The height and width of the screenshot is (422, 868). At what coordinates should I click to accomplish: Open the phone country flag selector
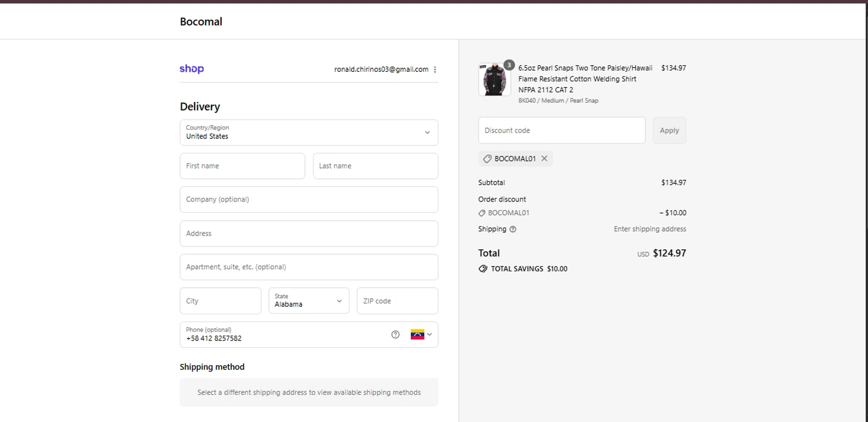click(x=421, y=335)
